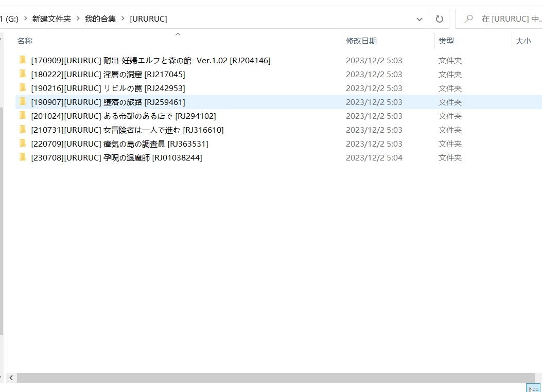Click the left pane vertical scrollbar
Image resolution: width=542 pixels, height=392 pixels.
click(x=2, y=221)
